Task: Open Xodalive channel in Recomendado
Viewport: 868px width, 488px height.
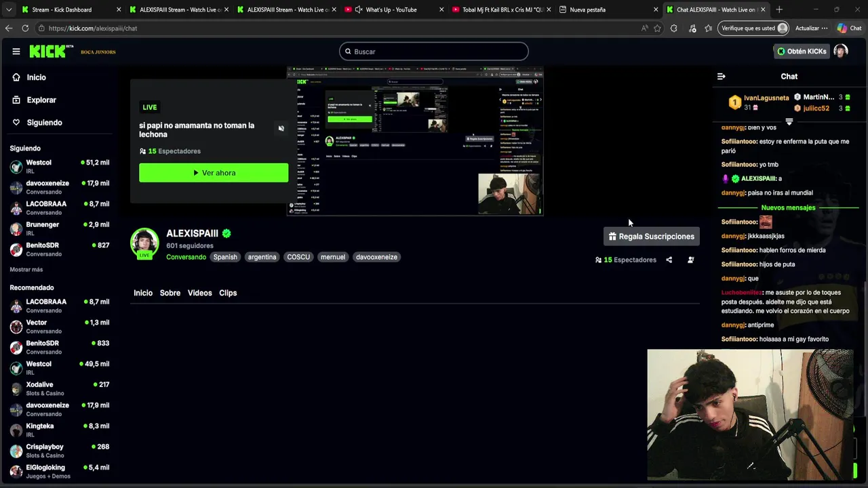Action: (60, 388)
